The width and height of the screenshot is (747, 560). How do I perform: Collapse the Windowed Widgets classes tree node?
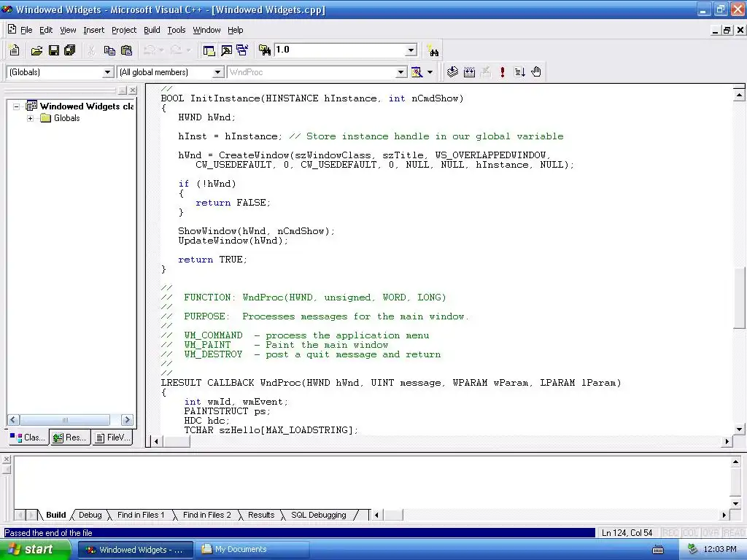17,106
